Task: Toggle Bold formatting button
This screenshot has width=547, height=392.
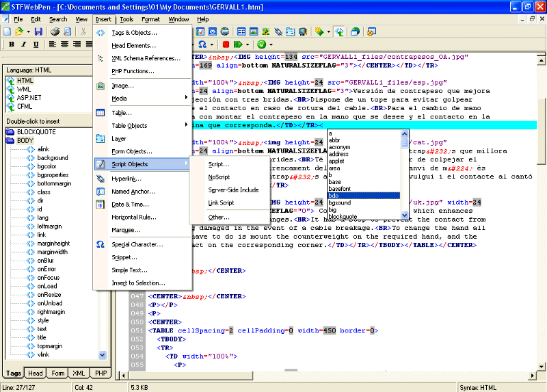Action: (12, 44)
